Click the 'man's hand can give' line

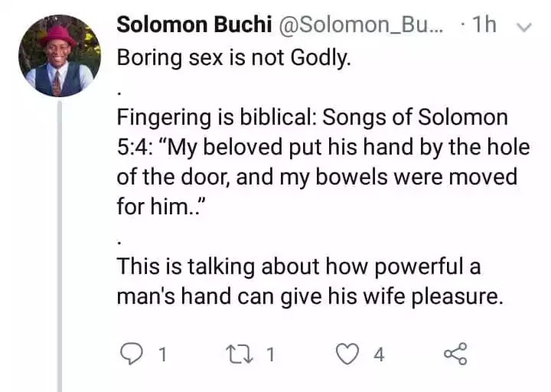(x=310, y=296)
